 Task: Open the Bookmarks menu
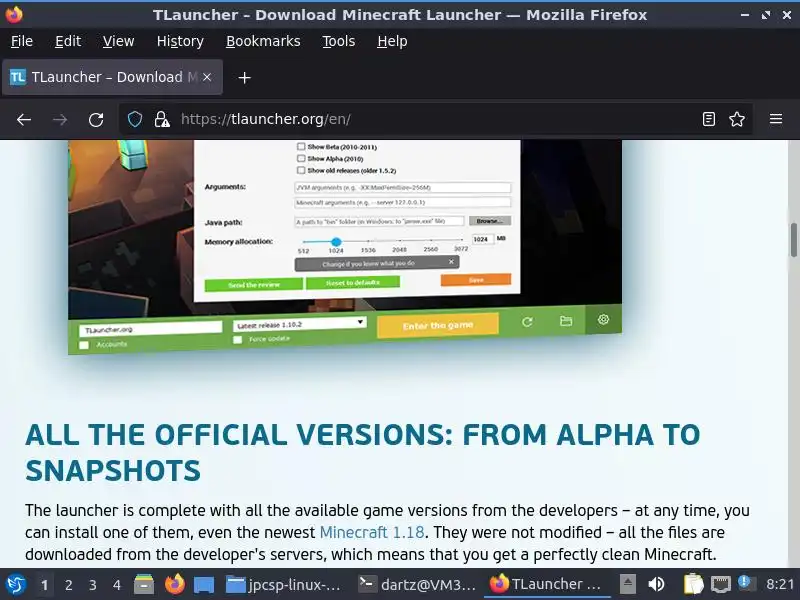point(263,41)
